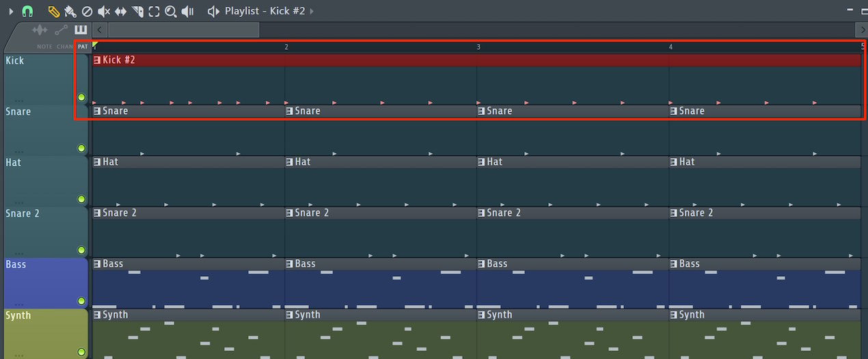Show automation clips via curve icon
This screenshot has height=359, width=868.
[62, 30]
